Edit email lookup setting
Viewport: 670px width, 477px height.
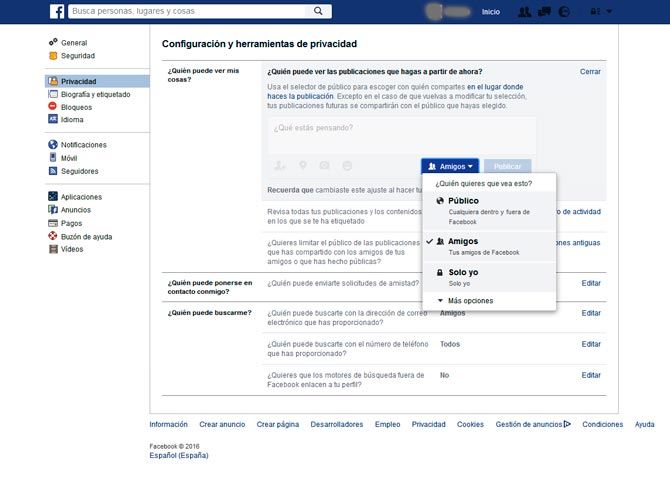click(x=591, y=313)
